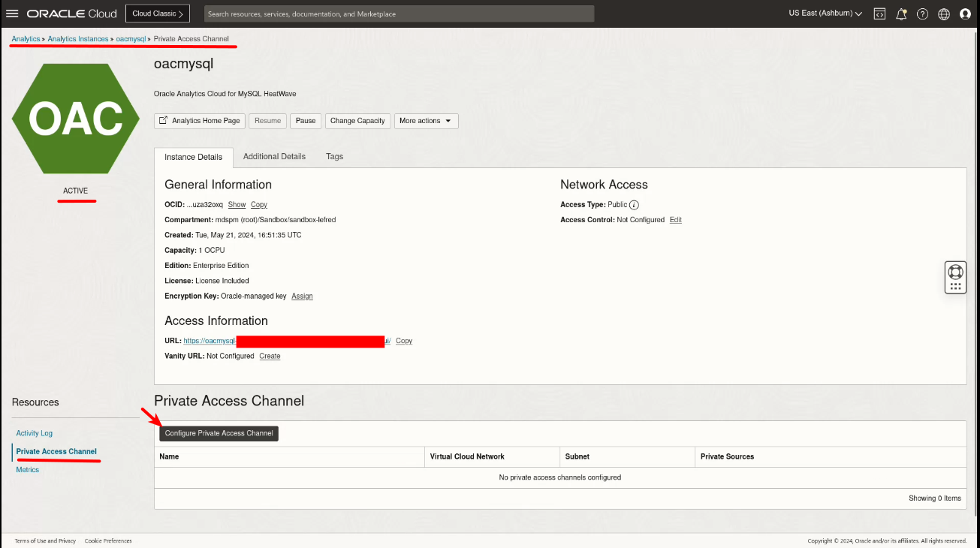Edit the Access Control setting
The image size is (980, 548).
tap(676, 220)
